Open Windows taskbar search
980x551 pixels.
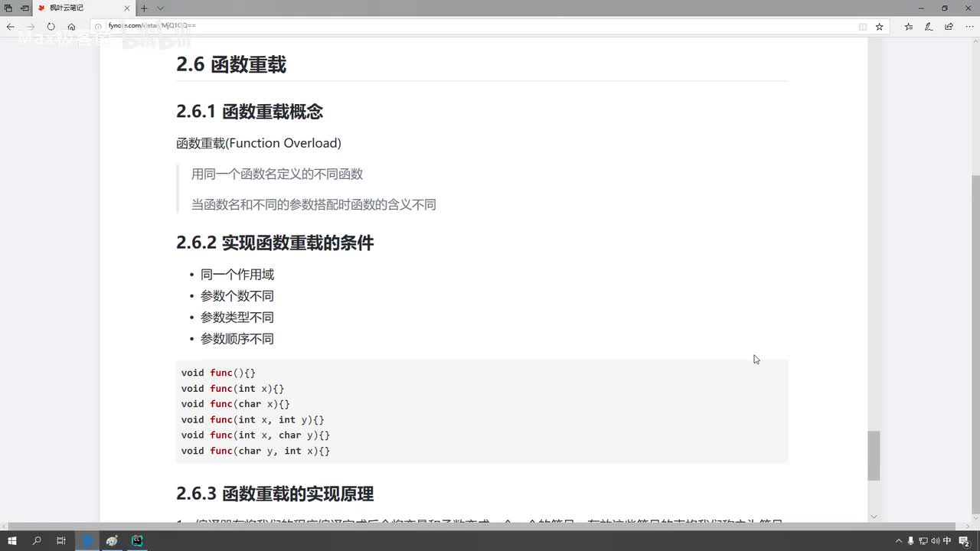pyautogui.click(x=37, y=540)
